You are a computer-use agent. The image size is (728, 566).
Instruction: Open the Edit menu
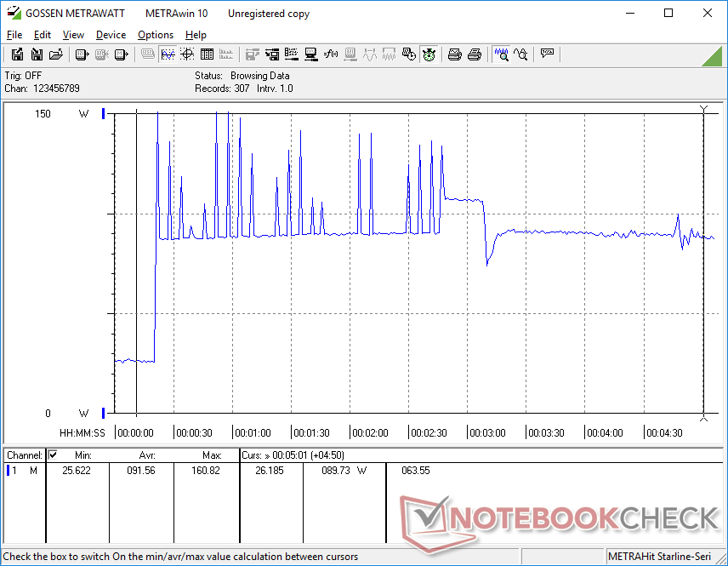coord(43,35)
